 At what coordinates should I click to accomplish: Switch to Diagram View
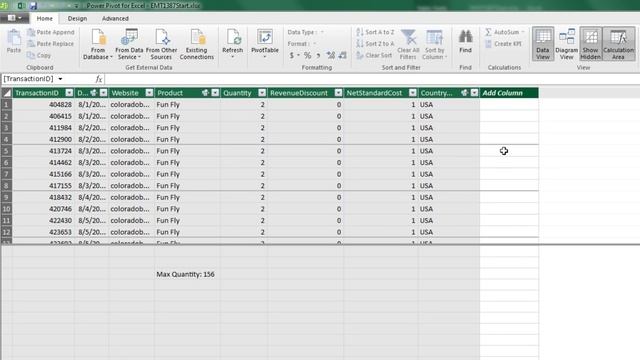click(x=567, y=44)
